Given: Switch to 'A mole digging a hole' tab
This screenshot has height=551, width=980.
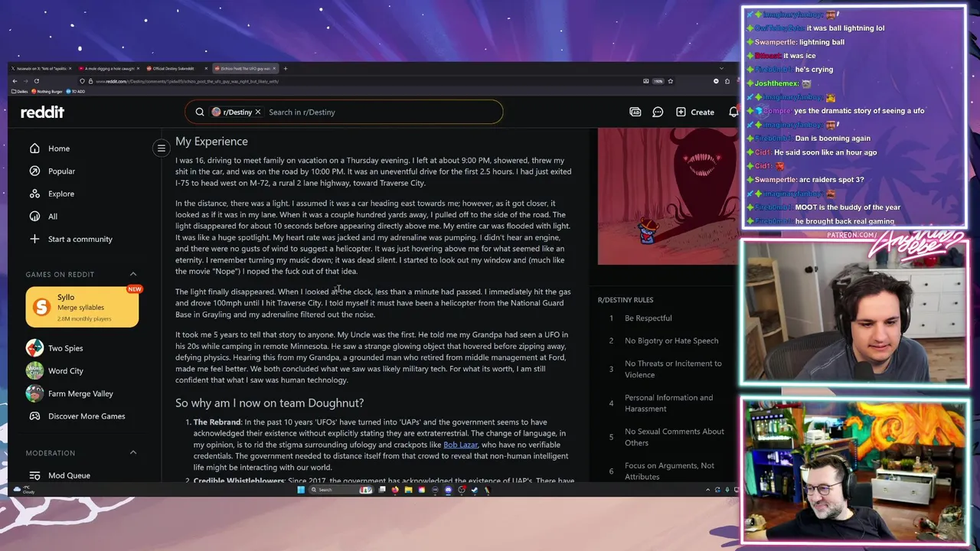Looking at the screenshot, I should [109, 68].
